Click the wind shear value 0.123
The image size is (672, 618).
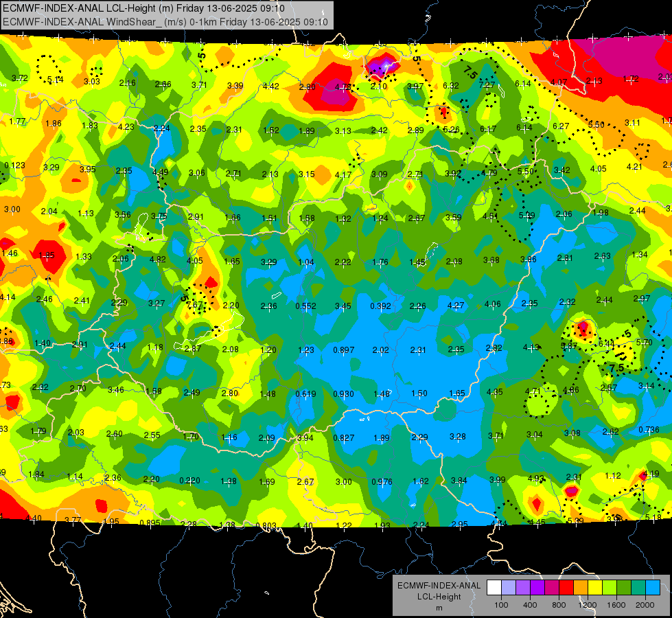click(14, 165)
